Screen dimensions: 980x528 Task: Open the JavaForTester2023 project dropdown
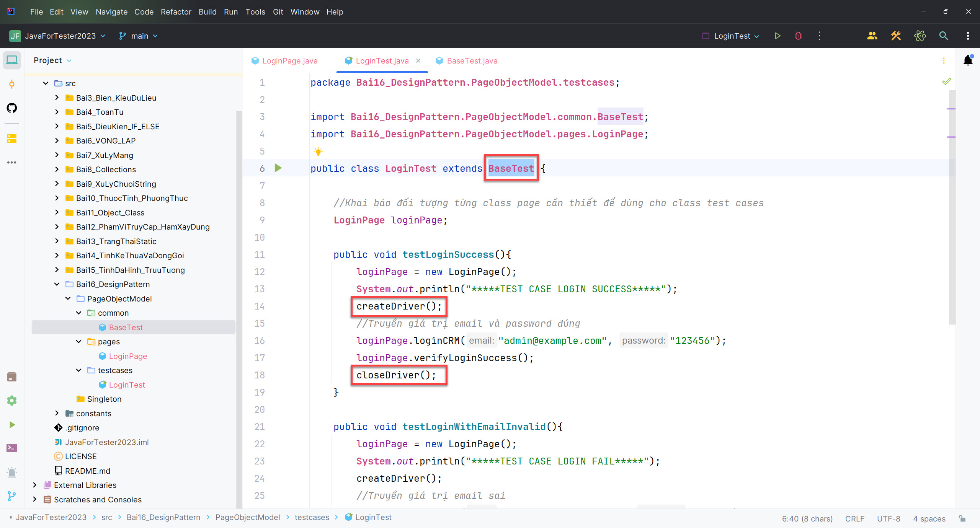click(57, 36)
